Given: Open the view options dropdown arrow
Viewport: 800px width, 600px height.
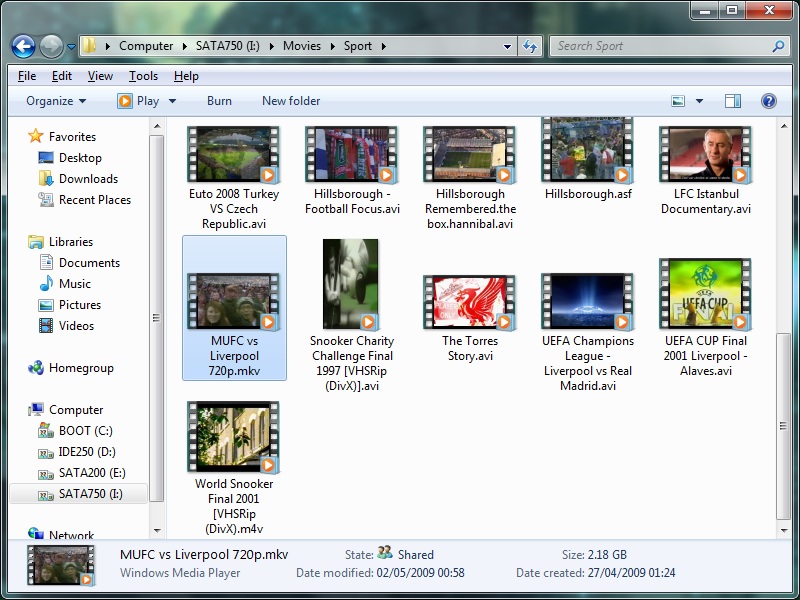Looking at the screenshot, I should coord(699,101).
